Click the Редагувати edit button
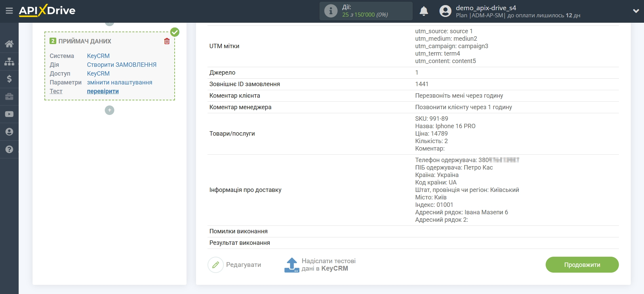The width and height of the screenshot is (644, 294). [235, 265]
